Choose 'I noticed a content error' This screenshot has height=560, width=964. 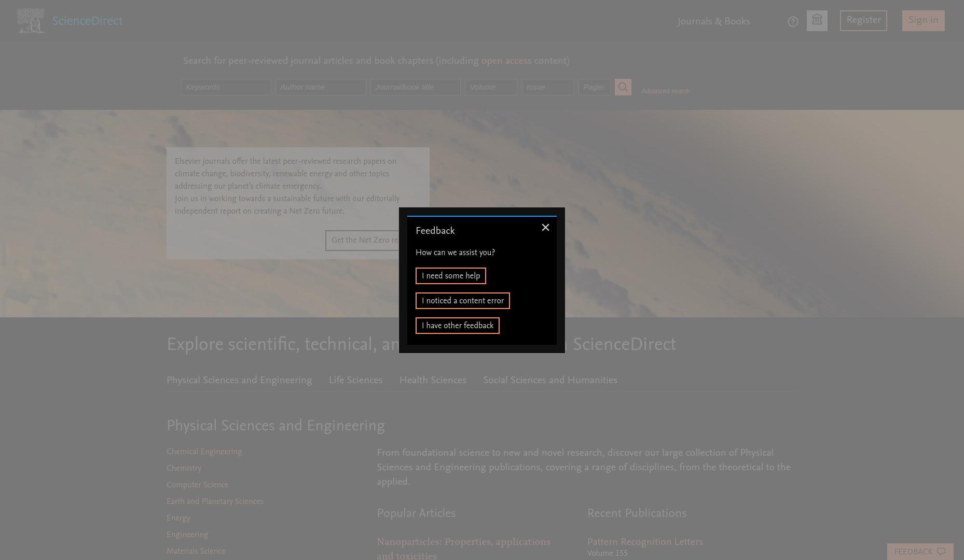point(463,301)
